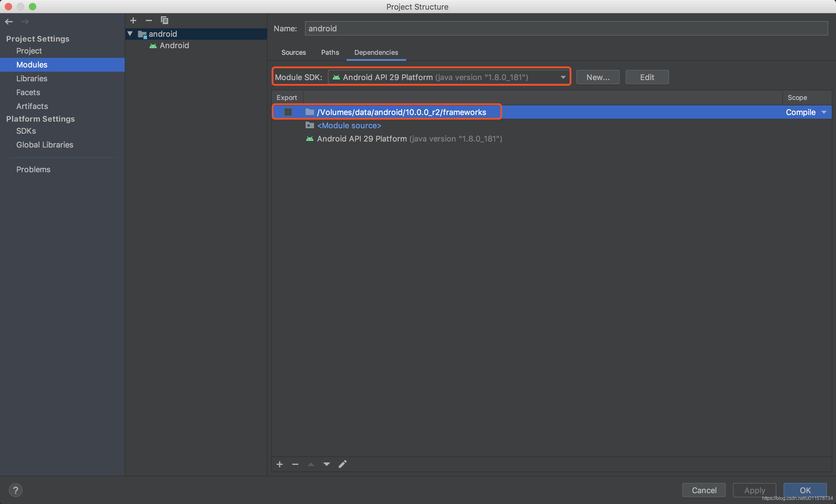Switch to the Paths tab
The width and height of the screenshot is (836, 504).
[330, 52]
